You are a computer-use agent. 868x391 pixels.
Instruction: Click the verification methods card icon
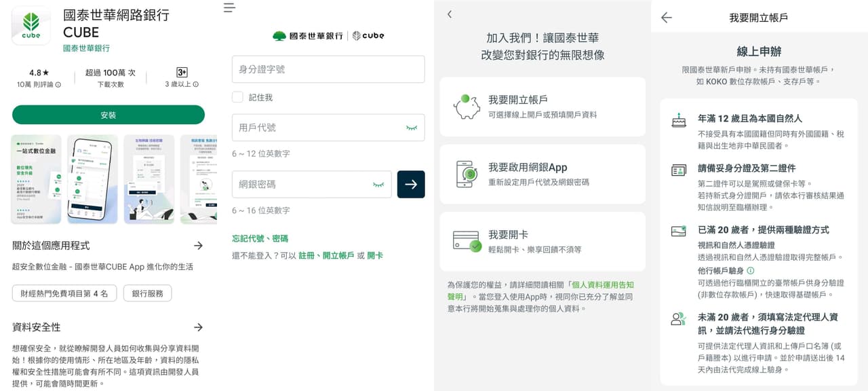coord(678,231)
